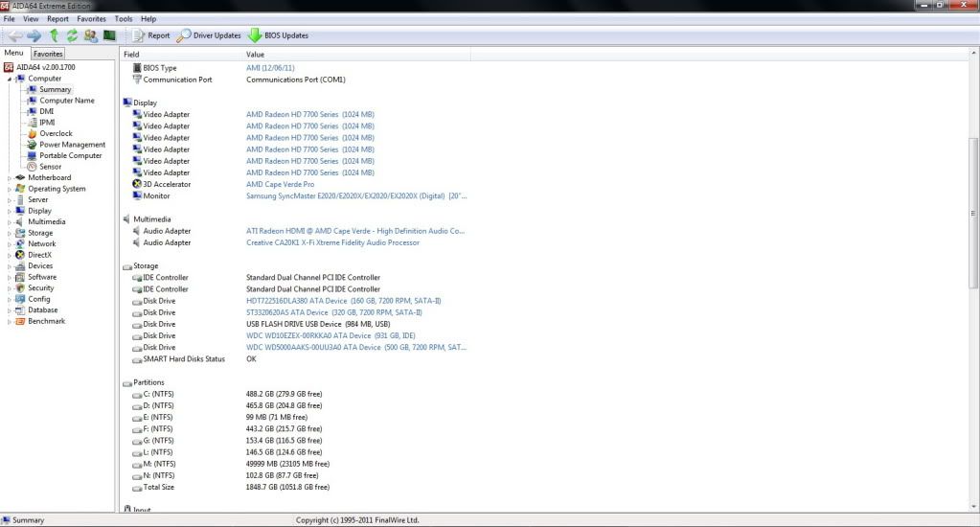
Task: Expand the Operating System tree node
Action: (x=10, y=189)
